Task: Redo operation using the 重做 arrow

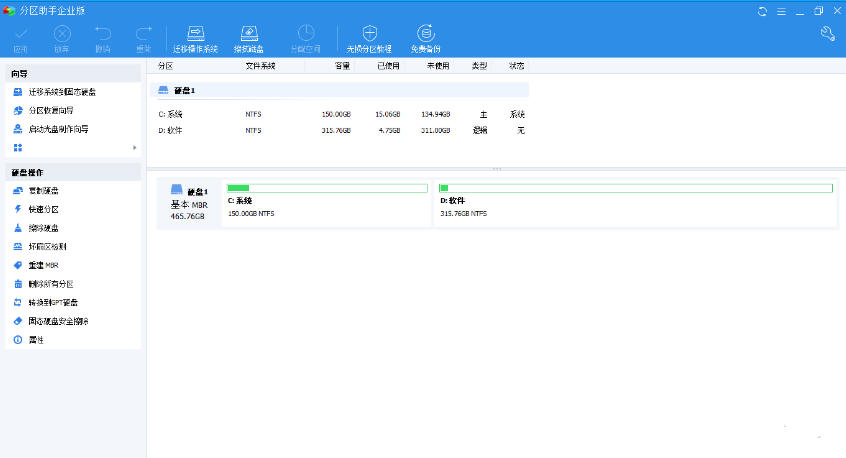Action: point(144,39)
